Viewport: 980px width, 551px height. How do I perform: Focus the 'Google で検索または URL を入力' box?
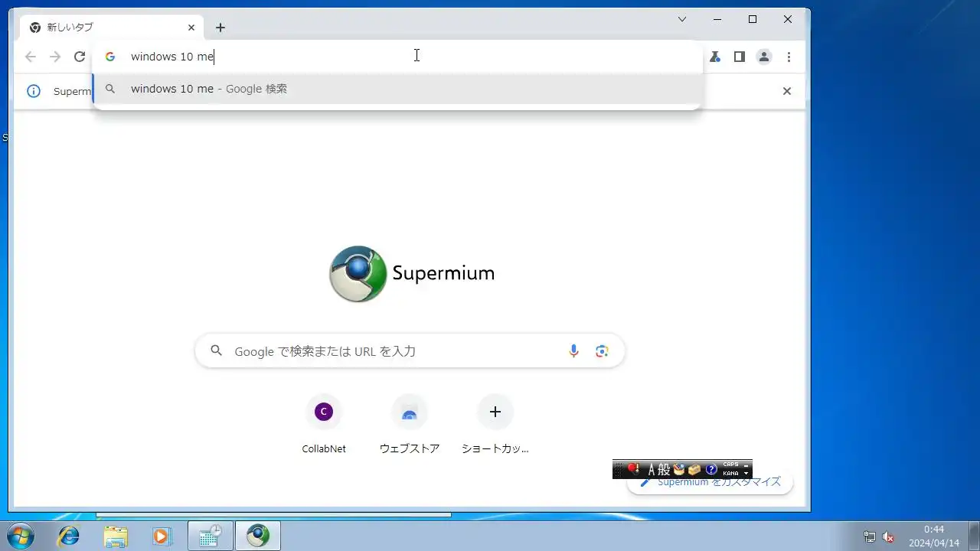(x=410, y=351)
